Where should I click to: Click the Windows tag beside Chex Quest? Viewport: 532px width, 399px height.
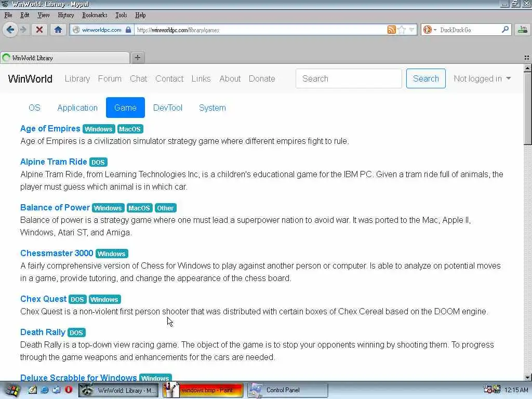tap(104, 299)
